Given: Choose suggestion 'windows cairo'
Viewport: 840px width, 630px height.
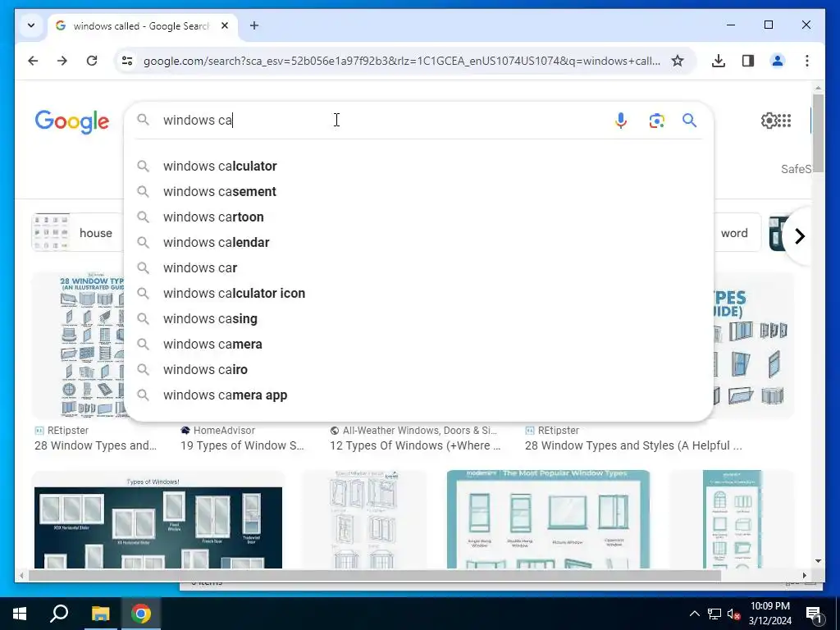Looking at the screenshot, I should click(x=418, y=370).
